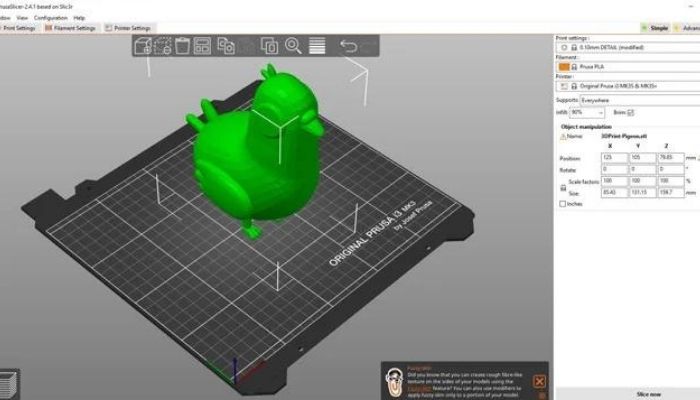Click the Variable layer height icon
The width and height of the screenshot is (700, 400).
coord(317,46)
